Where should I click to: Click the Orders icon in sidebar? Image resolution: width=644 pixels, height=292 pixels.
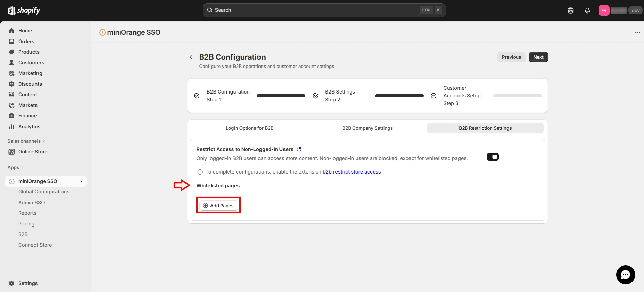[11, 42]
